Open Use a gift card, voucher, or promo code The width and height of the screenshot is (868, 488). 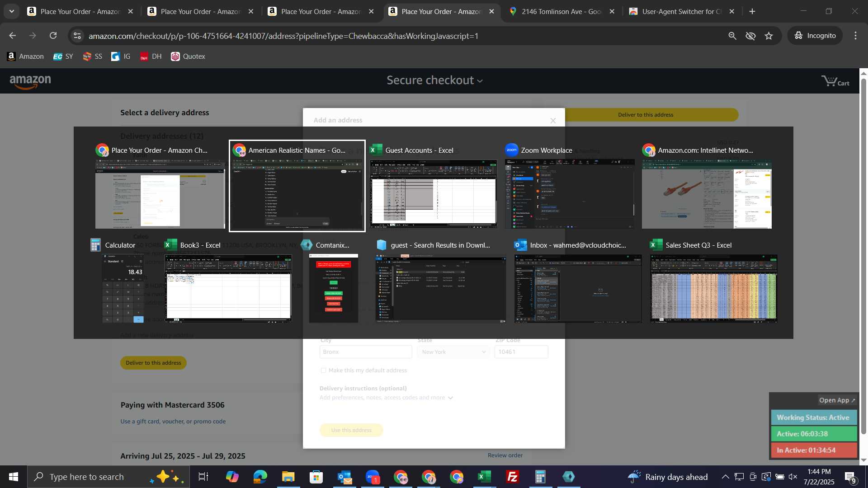(173, 422)
